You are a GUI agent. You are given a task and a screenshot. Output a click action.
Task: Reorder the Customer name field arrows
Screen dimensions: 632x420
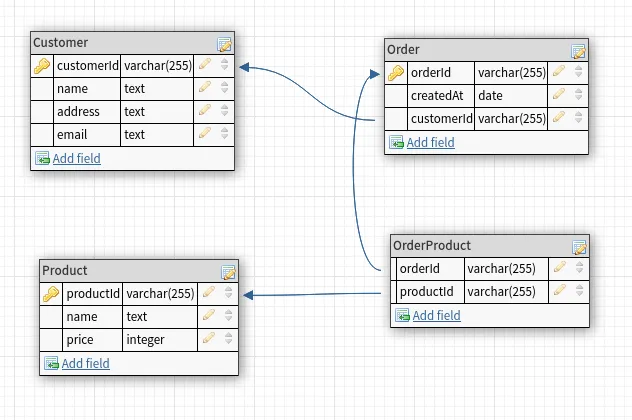(x=225, y=87)
